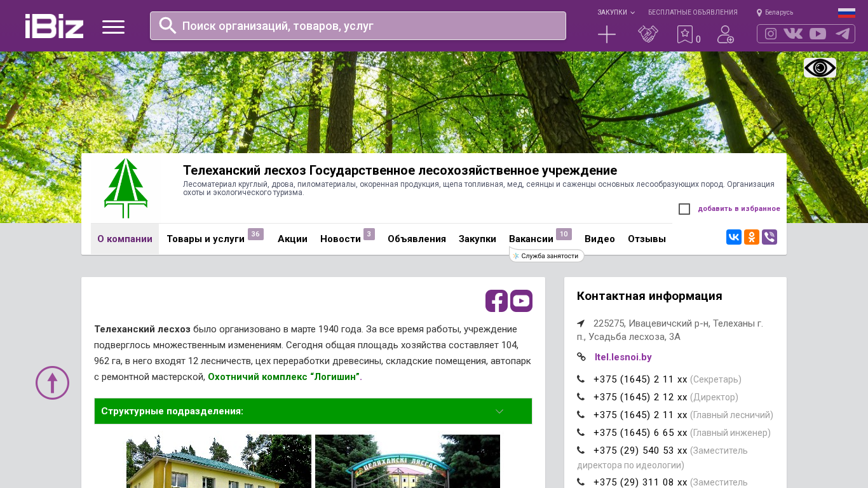The width and height of the screenshot is (868, 488).
Task: Click the Главный инженер phone number
Action: [x=641, y=433]
